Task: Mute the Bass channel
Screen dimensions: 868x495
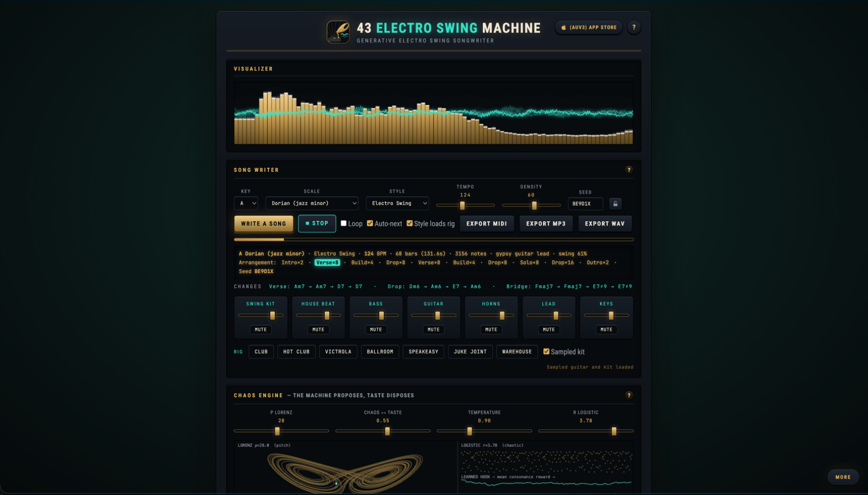Action: [376, 330]
